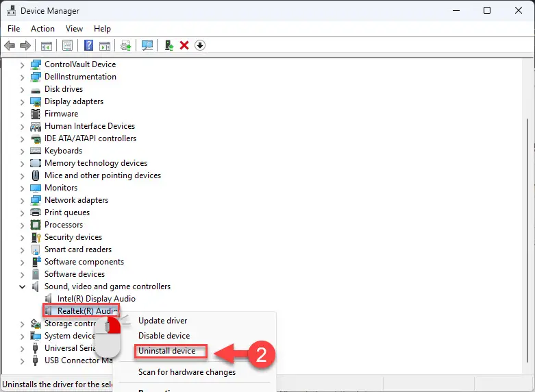
Task: Click the Software components puzzle icon
Action: click(x=36, y=262)
